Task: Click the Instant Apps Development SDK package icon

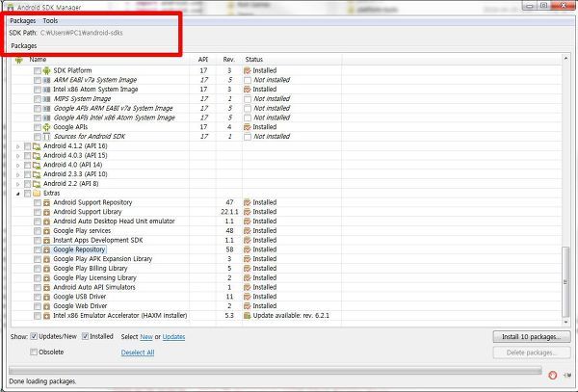Action: click(46, 241)
